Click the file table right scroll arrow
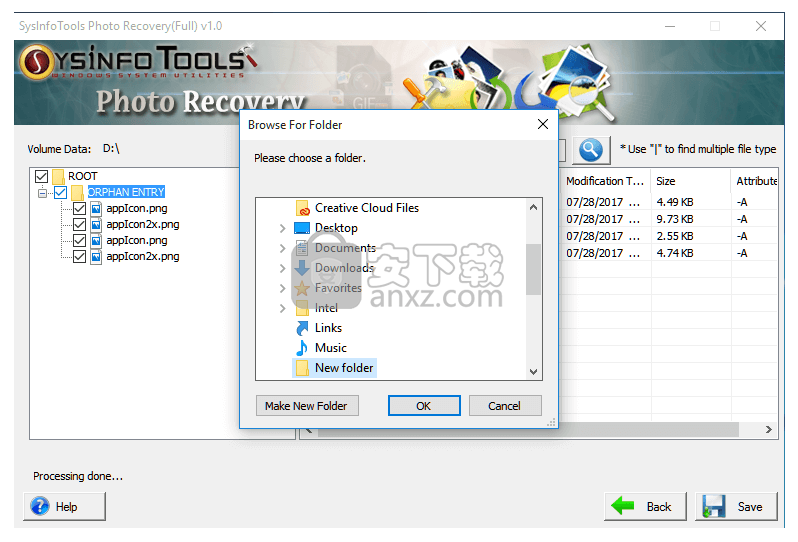Viewport: 798px width, 542px height. (768, 430)
